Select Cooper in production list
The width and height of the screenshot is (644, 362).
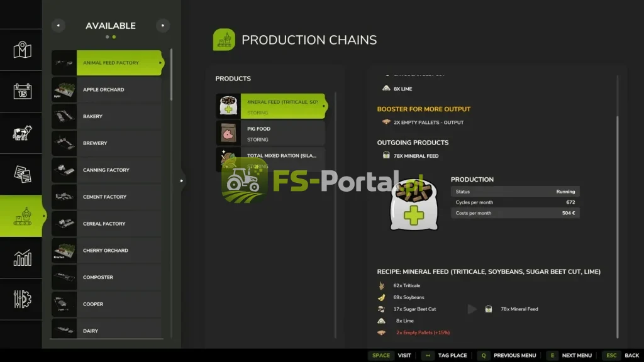[x=107, y=304]
